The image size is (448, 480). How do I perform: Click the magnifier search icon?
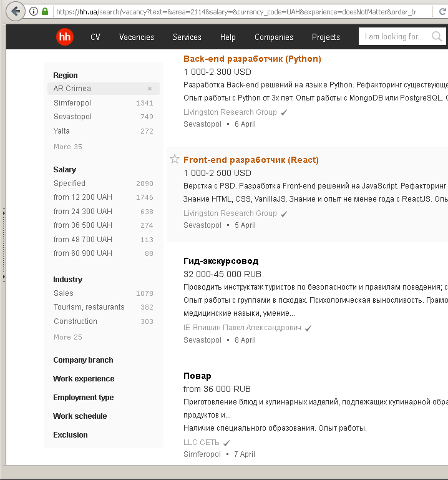coord(437,36)
